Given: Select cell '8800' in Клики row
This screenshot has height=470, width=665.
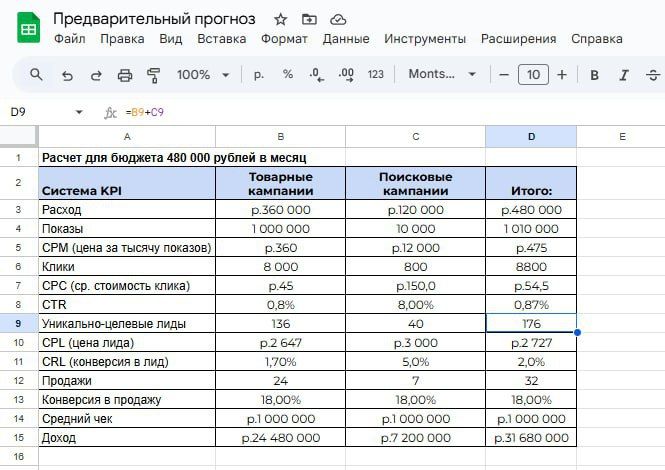Looking at the screenshot, I should pyautogui.click(x=531, y=266).
